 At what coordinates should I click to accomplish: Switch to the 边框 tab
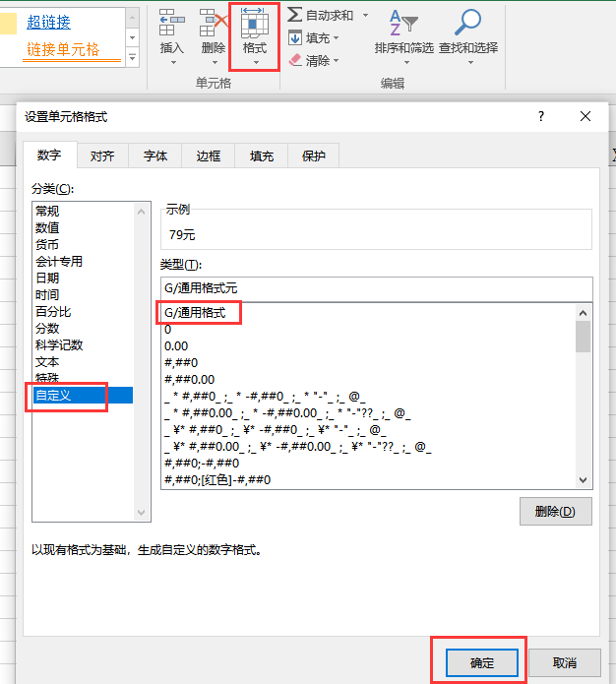(x=208, y=155)
